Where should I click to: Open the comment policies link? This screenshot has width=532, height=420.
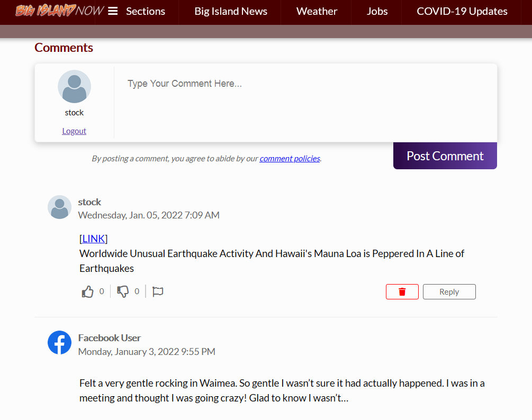click(x=290, y=158)
